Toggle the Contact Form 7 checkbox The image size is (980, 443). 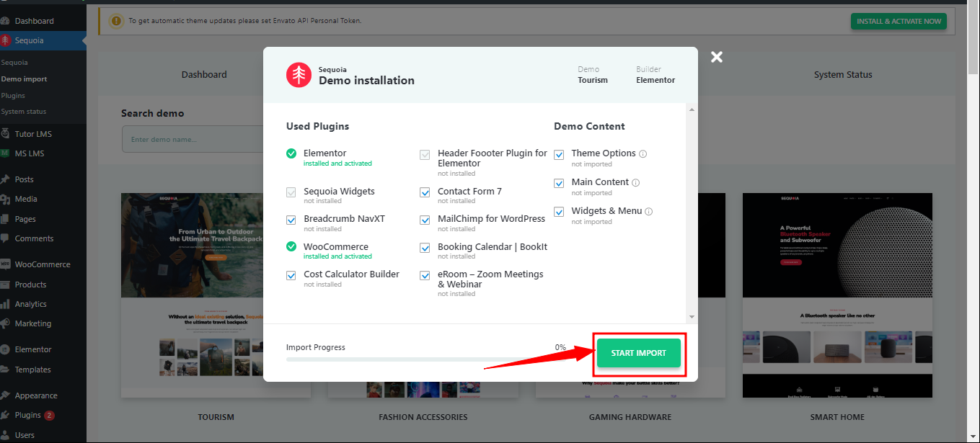tap(425, 192)
